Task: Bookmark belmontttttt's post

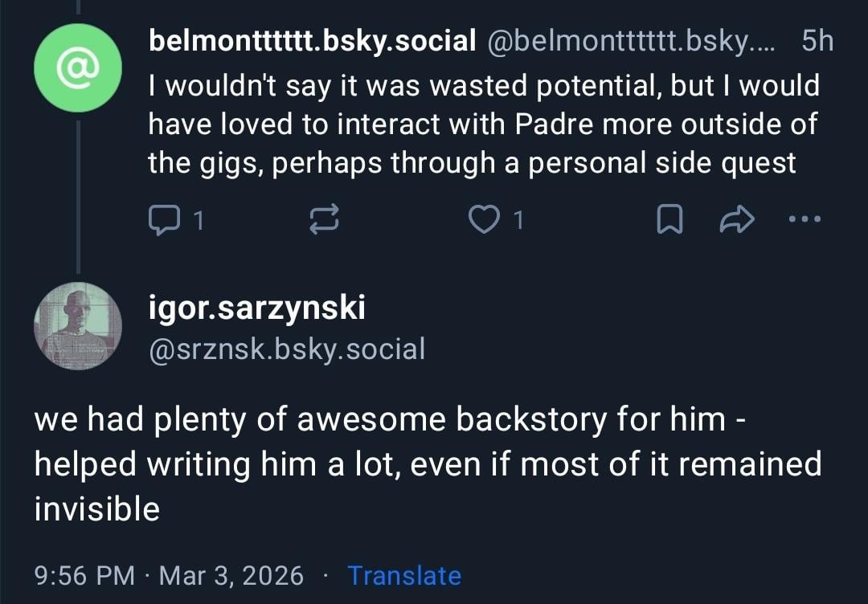Action: (668, 219)
